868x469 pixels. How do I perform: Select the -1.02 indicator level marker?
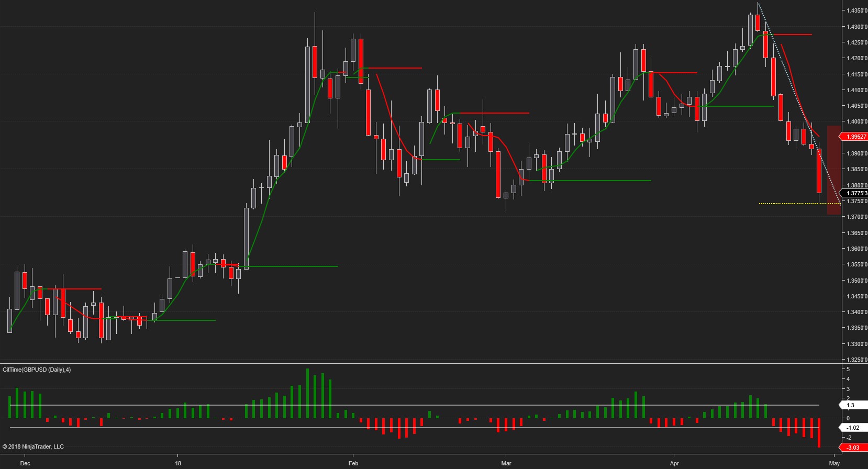853,428
